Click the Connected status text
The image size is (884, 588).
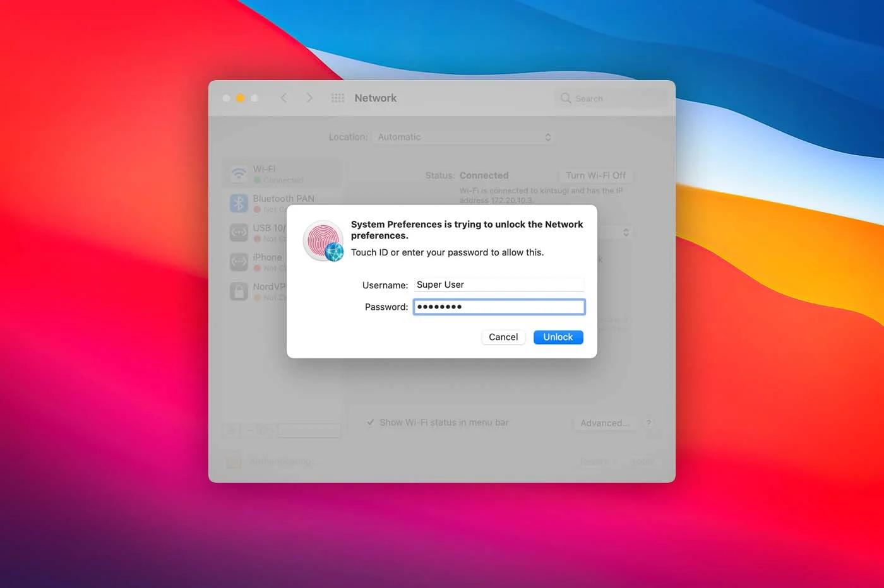484,175
